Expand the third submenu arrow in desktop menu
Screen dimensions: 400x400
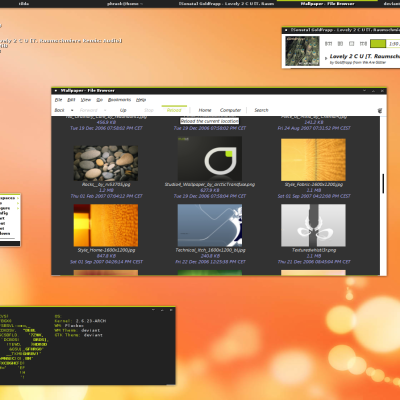point(18,208)
